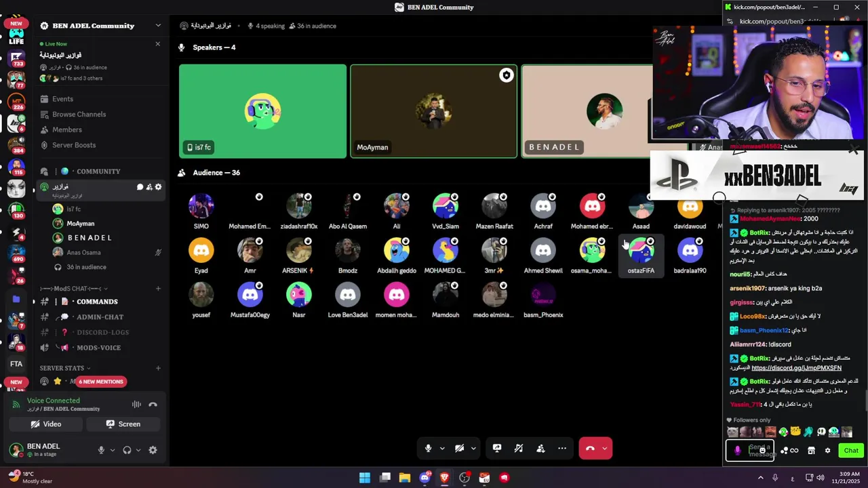Open chat bubble icon on active stage channel
This screenshot has height=488, width=868.
140,187
